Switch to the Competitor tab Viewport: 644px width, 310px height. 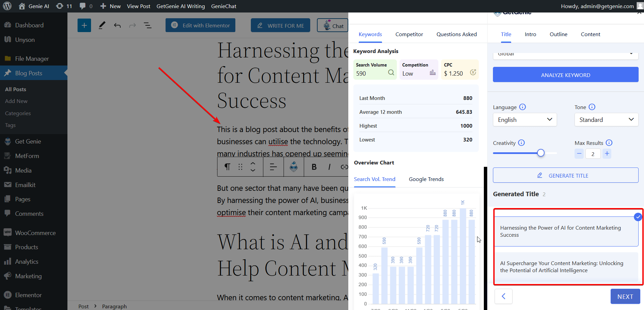click(409, 34)
